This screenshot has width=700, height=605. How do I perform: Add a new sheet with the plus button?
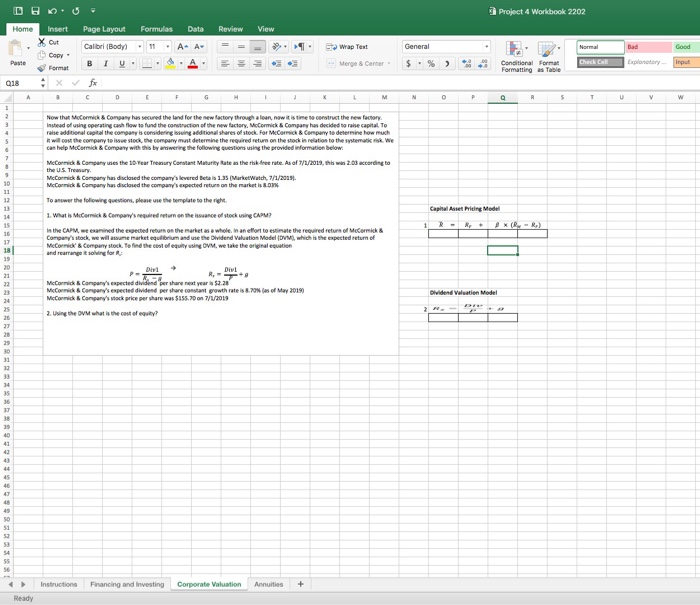[300, 584]
